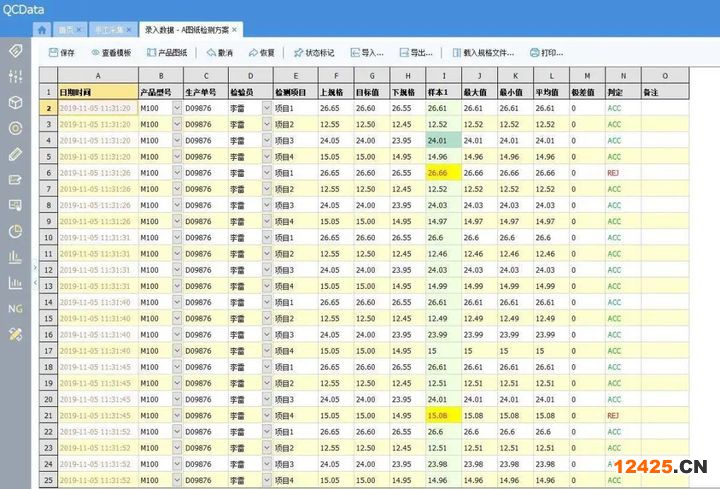Open the lower histogram chart icon in sidebar
This screenshot has width=720, height=489.
pyautogui.click(x=15, y=283)
